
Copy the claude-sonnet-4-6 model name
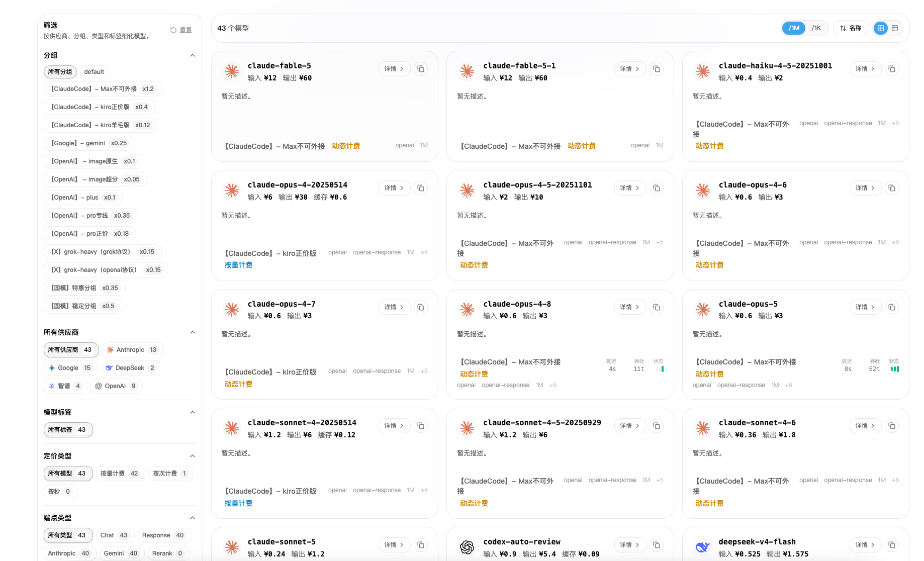pyautogui.click(x=892, y=426)
